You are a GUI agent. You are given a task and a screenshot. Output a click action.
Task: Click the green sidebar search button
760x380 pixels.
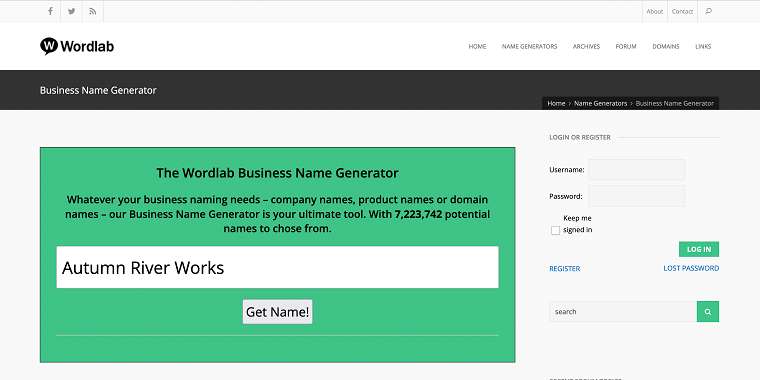[x=708, y=312]
